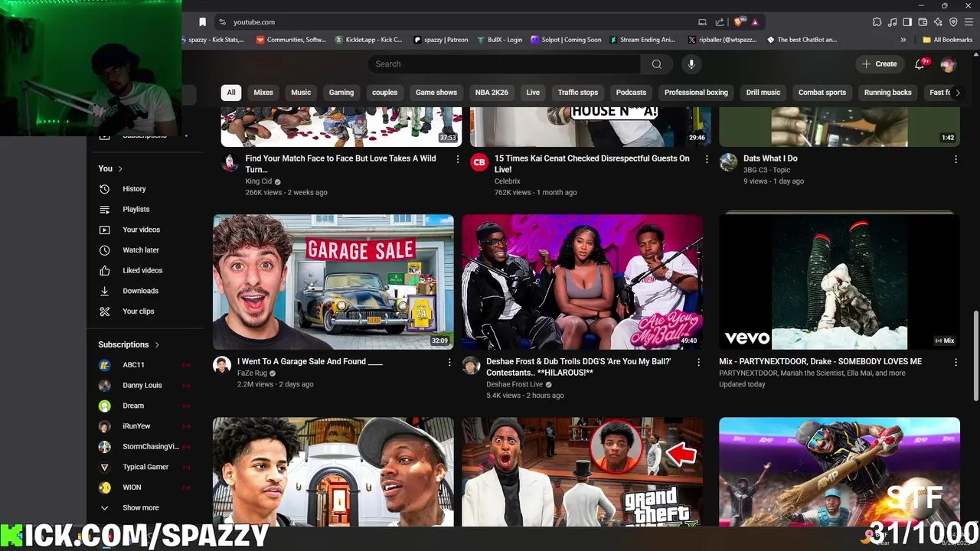Open Deshae Frost Are You My Ball thumbnail
Viewport: 980px width, 551px height.
(582, 282)
